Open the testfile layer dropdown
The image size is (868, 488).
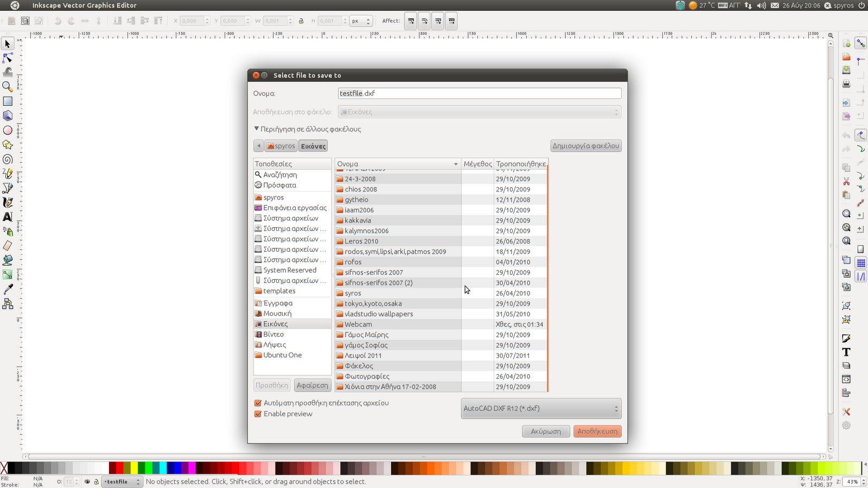coord(122,481)
